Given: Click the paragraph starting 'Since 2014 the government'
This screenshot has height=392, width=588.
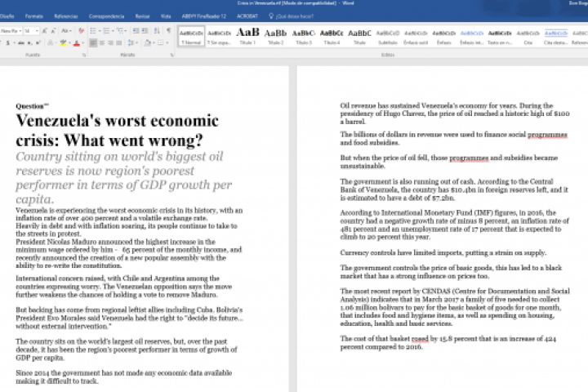Looking at the screenshot, I should [x=124, y=377].
